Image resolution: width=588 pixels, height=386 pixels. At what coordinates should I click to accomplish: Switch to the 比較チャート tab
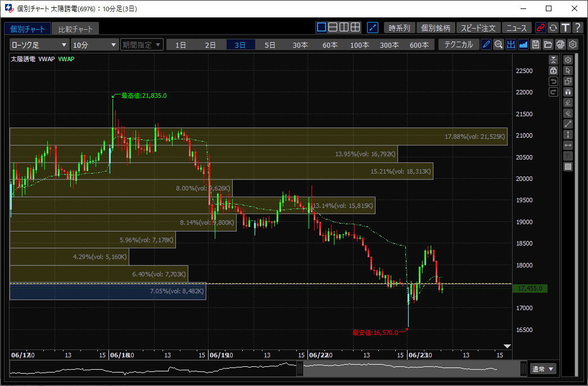(x=75, y=29)
